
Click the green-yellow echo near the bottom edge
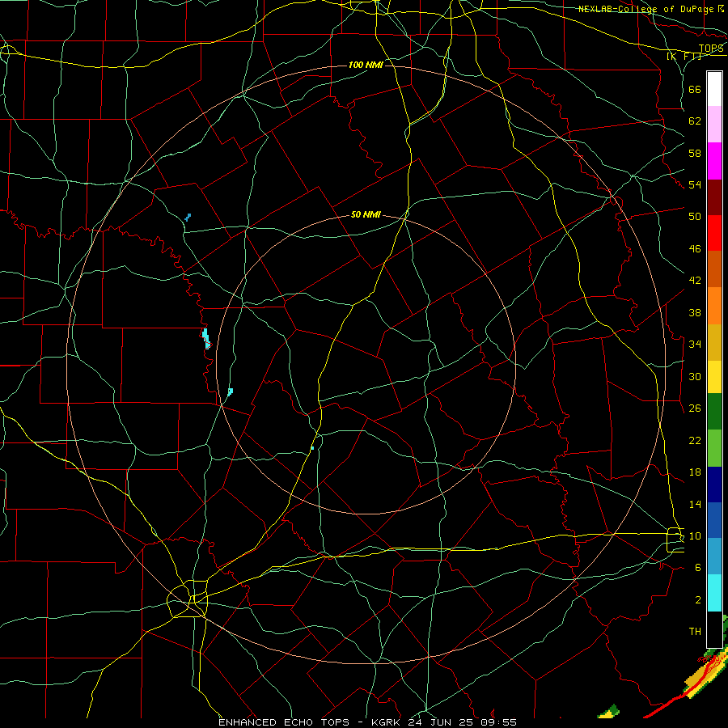608,711
